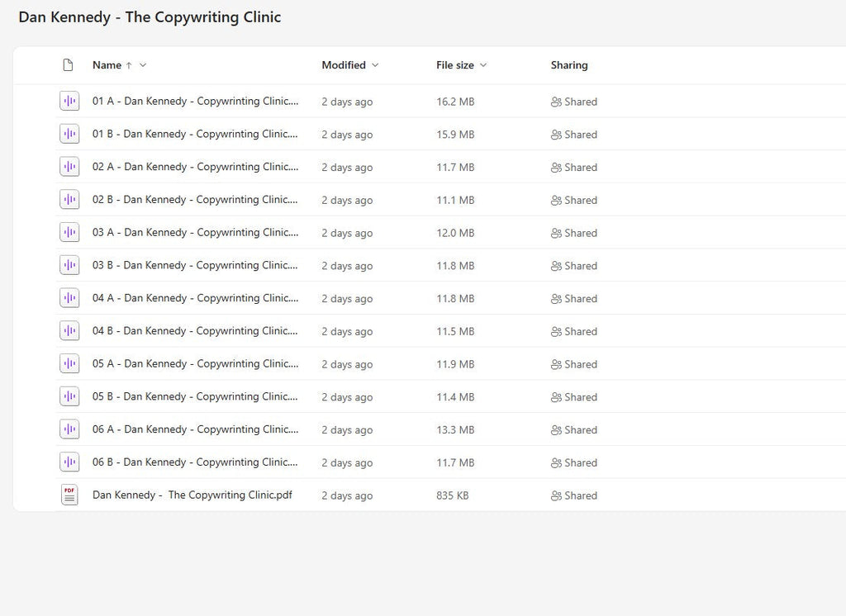Click Shared status text for 05 A row
This screenshot has height=616, width=846.
(x=581, y=365)
